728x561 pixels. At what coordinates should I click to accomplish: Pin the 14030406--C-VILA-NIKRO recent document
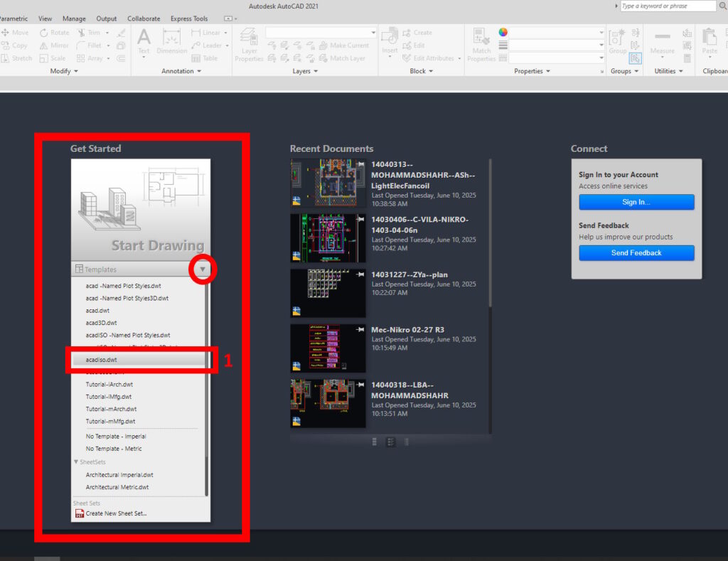(x=360, y=219)
